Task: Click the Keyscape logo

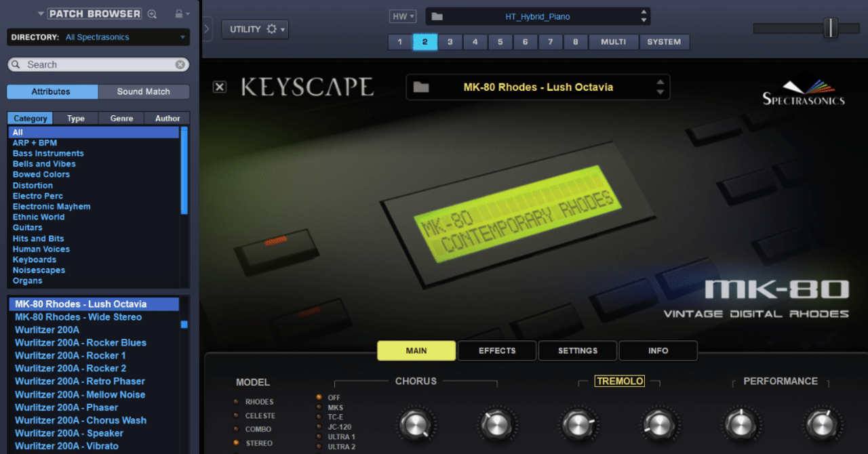Action: pos(308,87)
